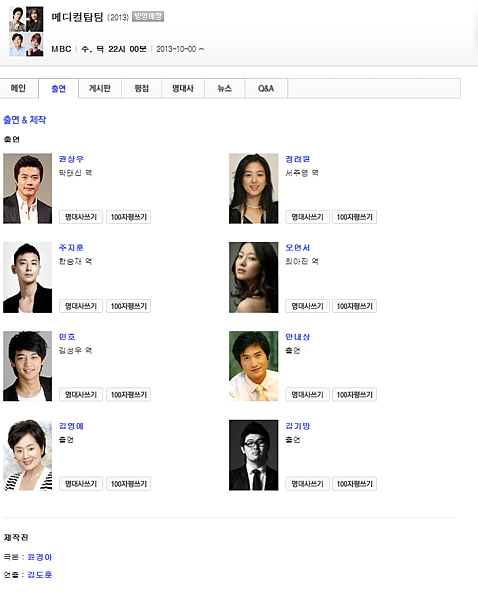This screenshot has height=600, width=478.
Task: Click the 최아진 역 role text
Action: (302, 261)
